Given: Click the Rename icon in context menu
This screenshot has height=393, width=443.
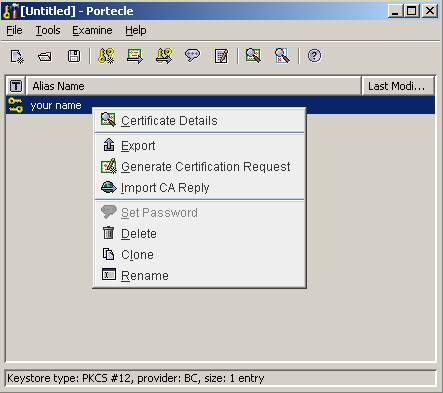Looking at the screenshot, I should tap(109, 275).
